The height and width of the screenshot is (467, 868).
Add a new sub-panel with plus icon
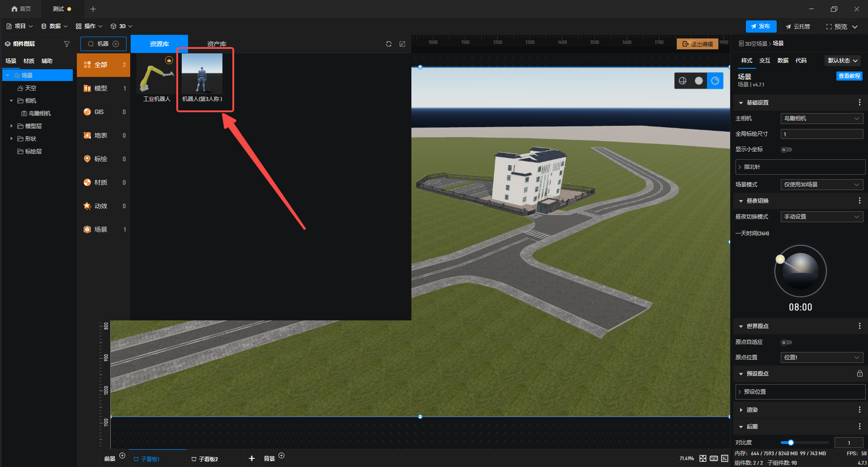pyautogui.click(x=251, y=458)
